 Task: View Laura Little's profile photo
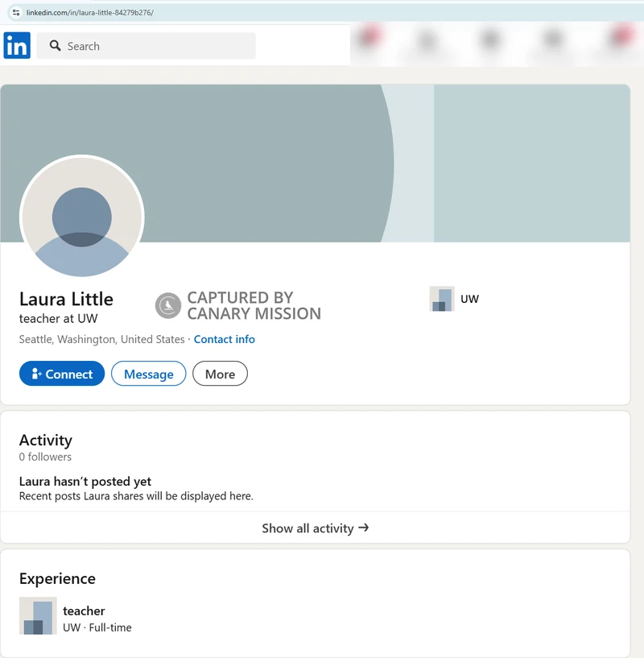[82, 217]
